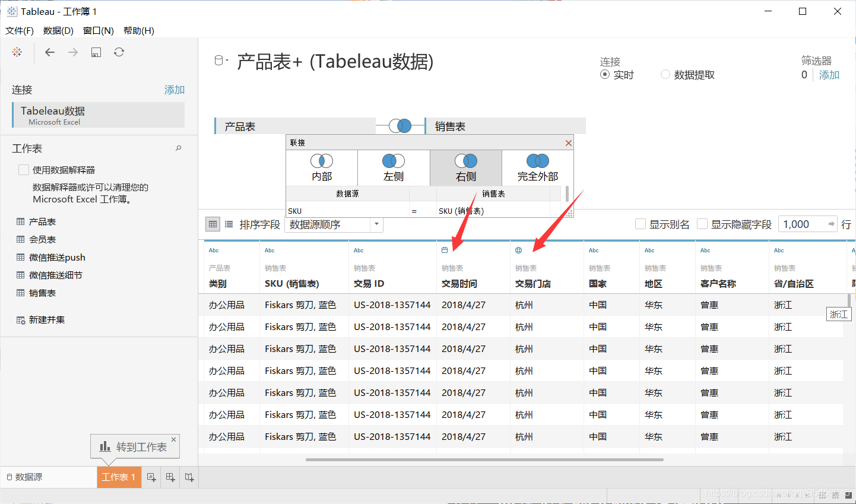This screenshot has width=856, height=504.
Task: Select the 实时 live connection option
Action: click(605, 74)
